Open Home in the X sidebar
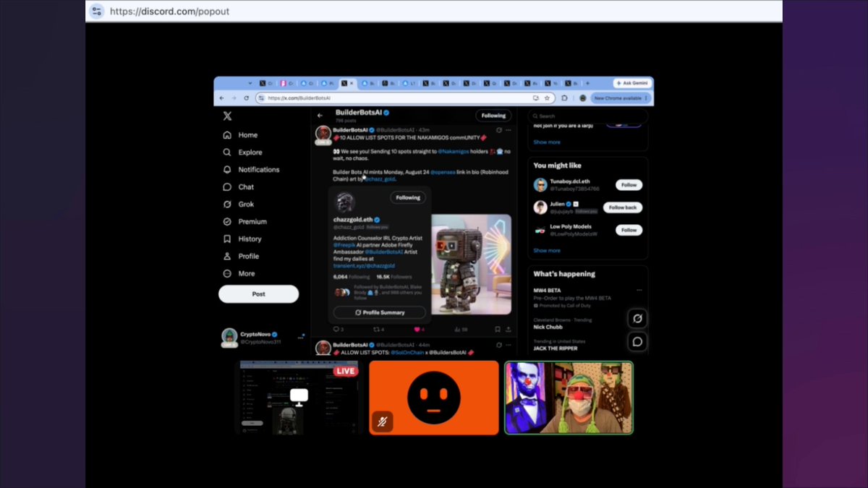 [241, 135]
